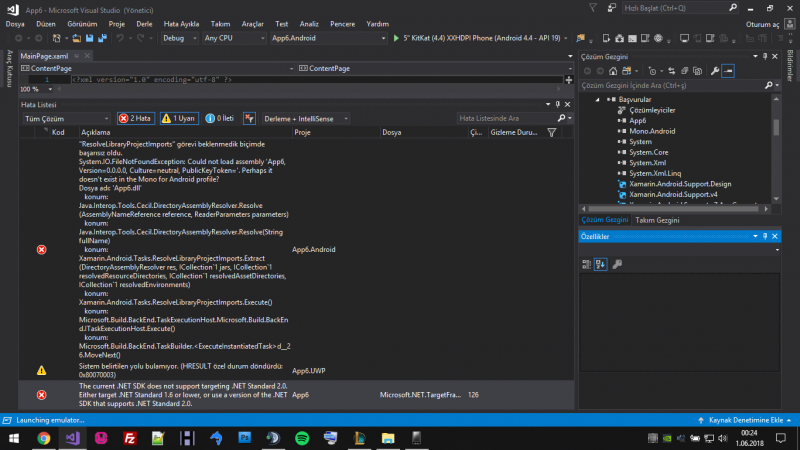The height and width of the screenshot is (450, 800).
Task: Click the feedback icon in title bar
Action: [x=611, y=8]
